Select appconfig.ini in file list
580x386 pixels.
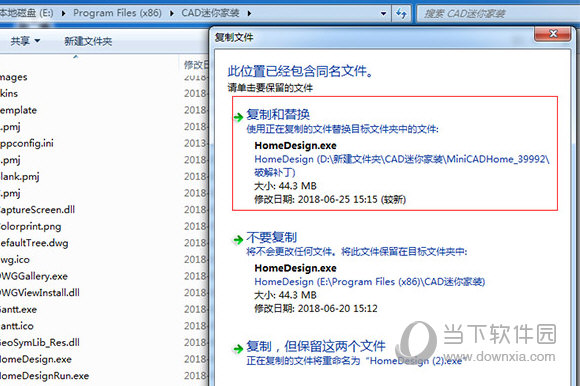tap(27, 143)
